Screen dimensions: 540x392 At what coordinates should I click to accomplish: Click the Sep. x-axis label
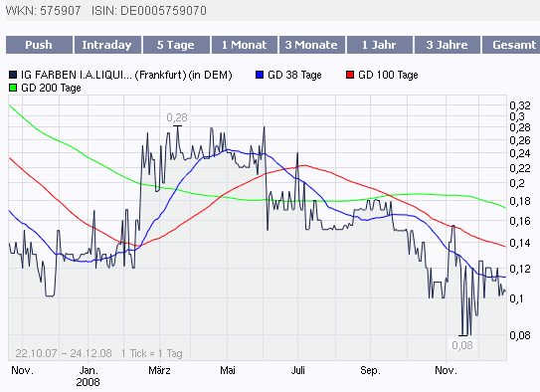[x=370, y=370]
